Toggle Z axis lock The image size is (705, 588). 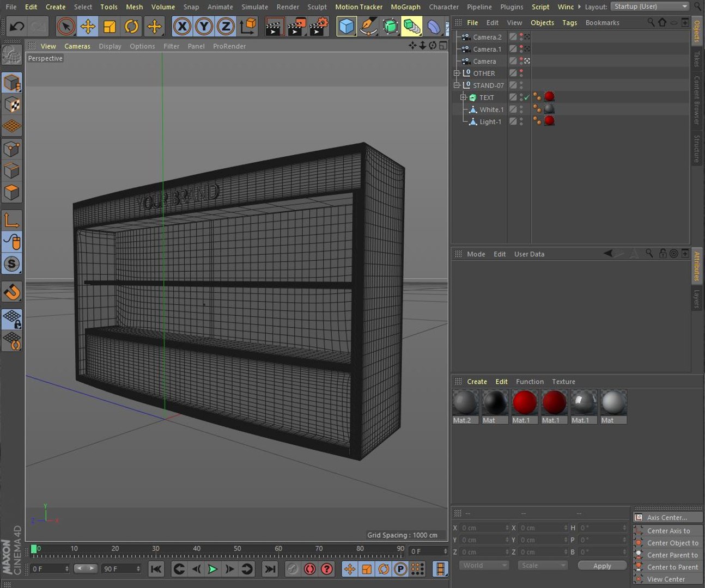coord(226,26)
